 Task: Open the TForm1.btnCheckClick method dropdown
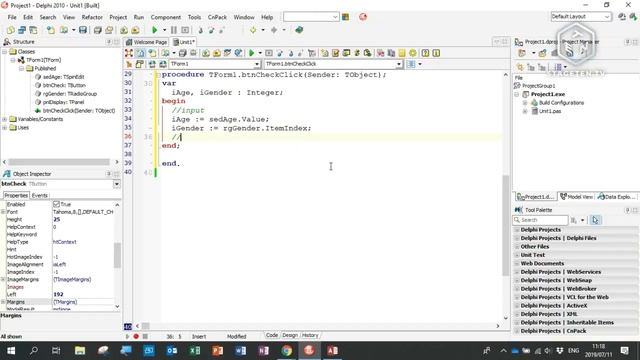399,64
